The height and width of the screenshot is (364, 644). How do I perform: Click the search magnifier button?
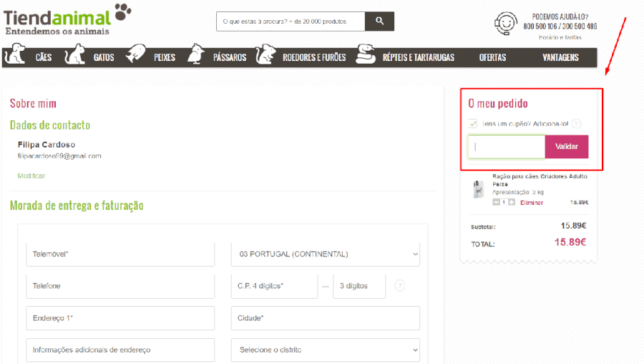click(379, 21)
